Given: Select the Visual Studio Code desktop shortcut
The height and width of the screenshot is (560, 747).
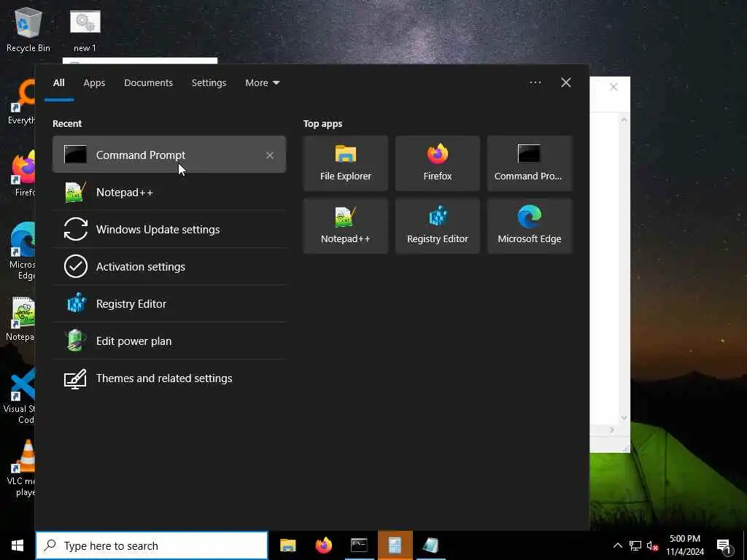Looking at the screenshot, I should click(x=20, y=396).
